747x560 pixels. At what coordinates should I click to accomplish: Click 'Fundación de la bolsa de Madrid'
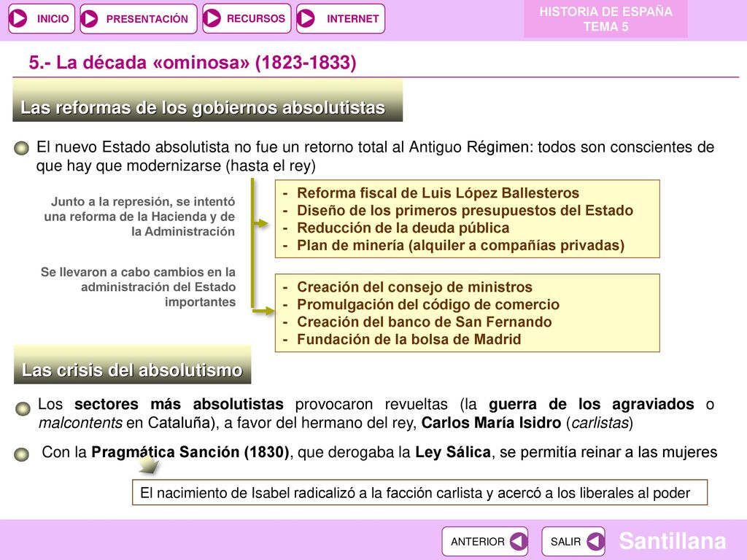(x=409, y=339)
